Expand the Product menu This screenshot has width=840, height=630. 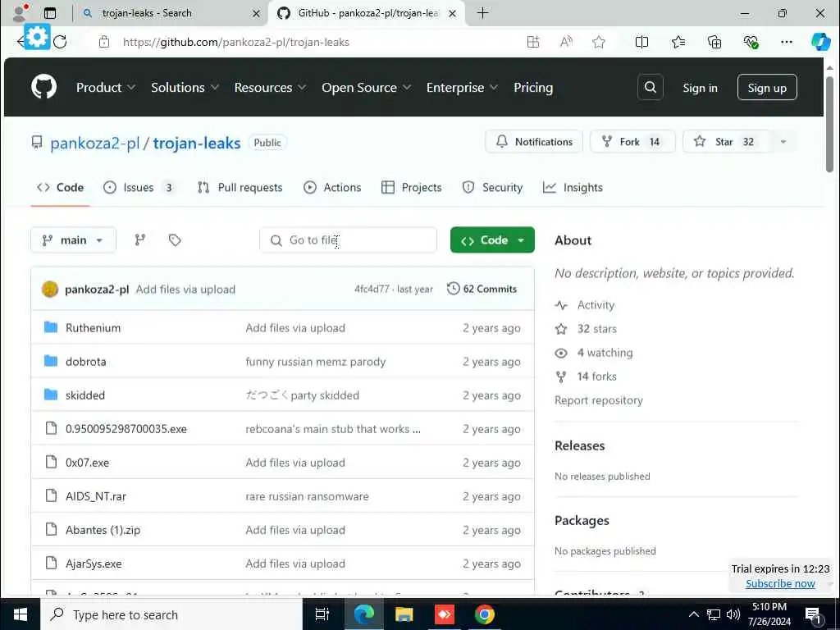[106, 87]
